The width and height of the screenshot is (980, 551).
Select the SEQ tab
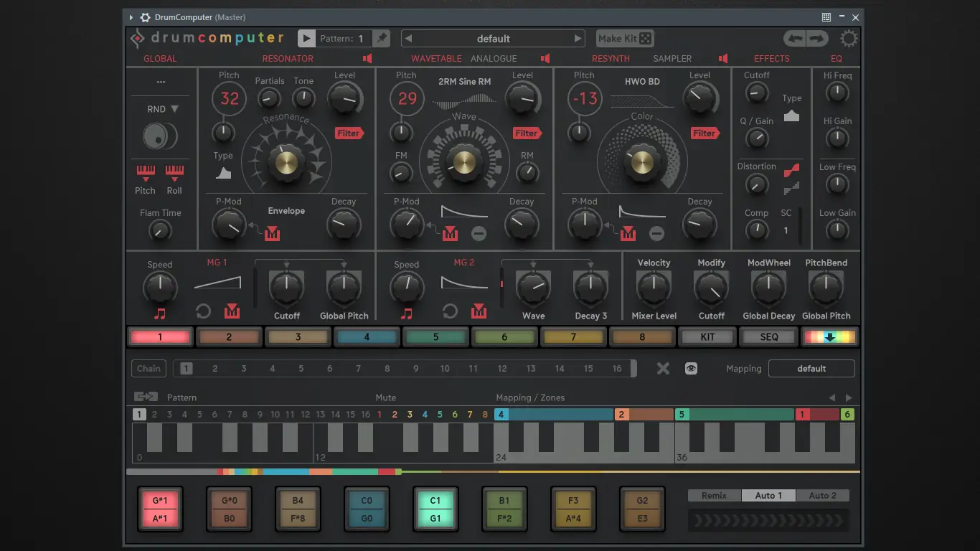click(x=768, y=336)
